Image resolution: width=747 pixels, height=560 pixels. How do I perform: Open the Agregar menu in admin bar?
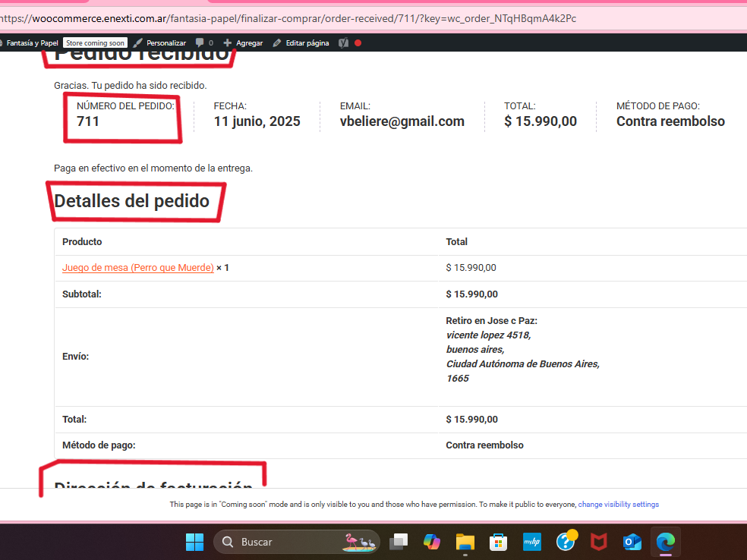coord(243,43)
